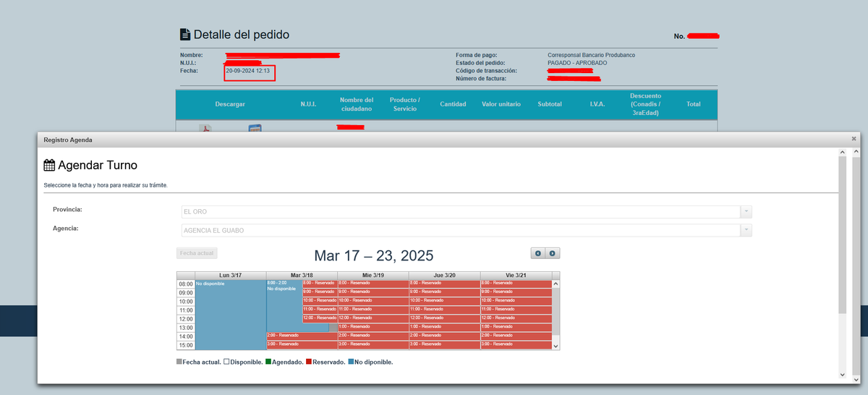Click the Valor unitario column header

(x=501, y=104)
